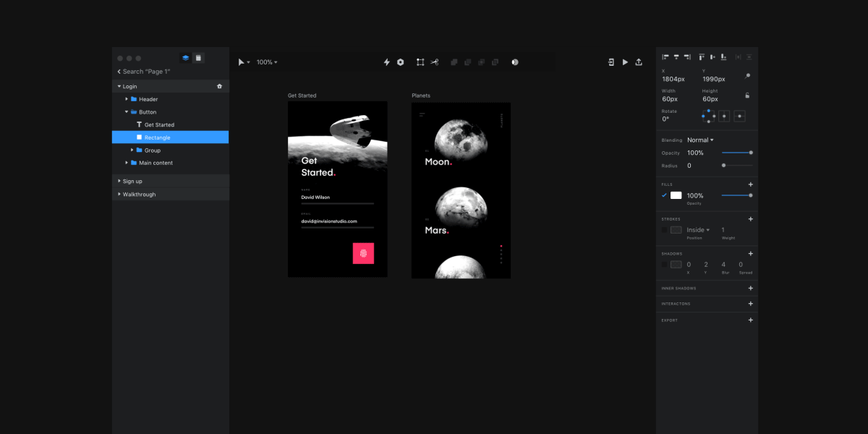Viewport: 868px width, 434px height.
Task: Expand the Group folder
Action: tap(132, 150)
